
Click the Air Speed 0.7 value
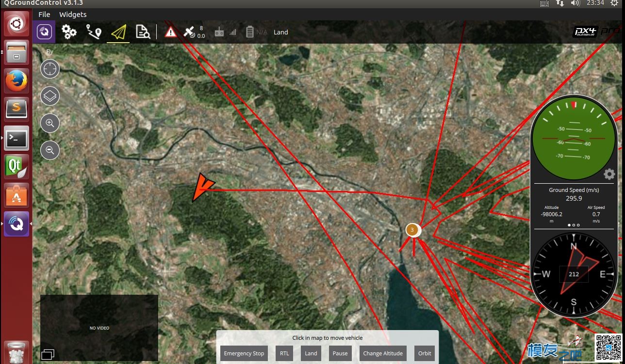pyautogui.click(x=596, y=214)
